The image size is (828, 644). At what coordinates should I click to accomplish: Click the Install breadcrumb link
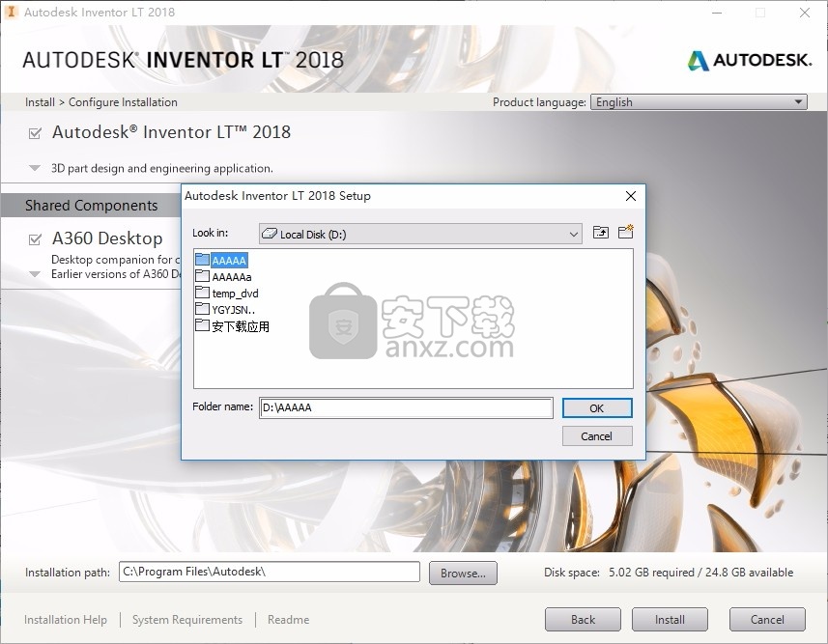[40, 102]
